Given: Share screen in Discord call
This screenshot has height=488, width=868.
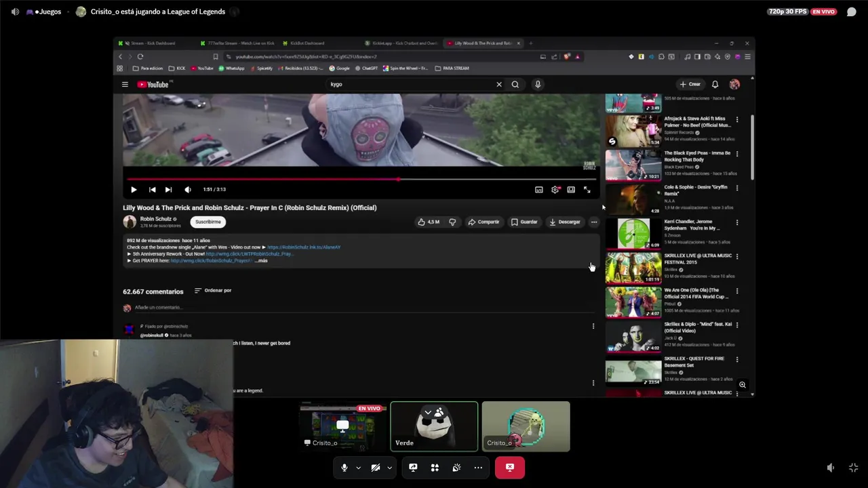Looking at the screenshot, I should (x=413, y=468).
